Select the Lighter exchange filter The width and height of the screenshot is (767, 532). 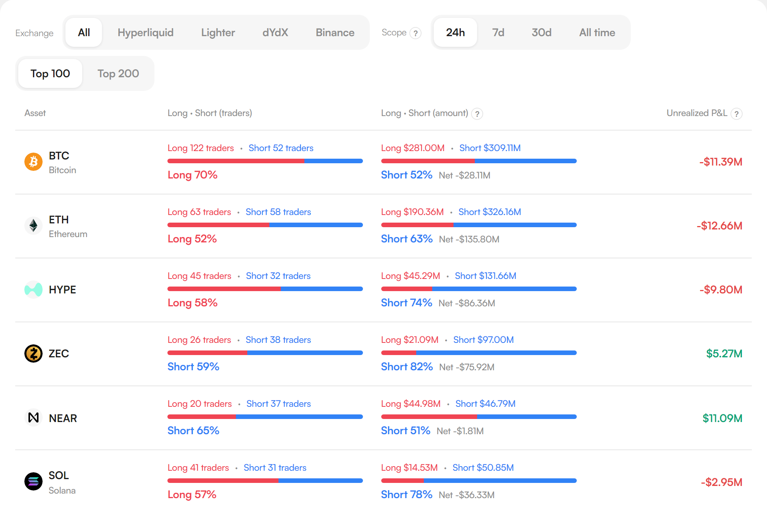click(x=218, y=33)
